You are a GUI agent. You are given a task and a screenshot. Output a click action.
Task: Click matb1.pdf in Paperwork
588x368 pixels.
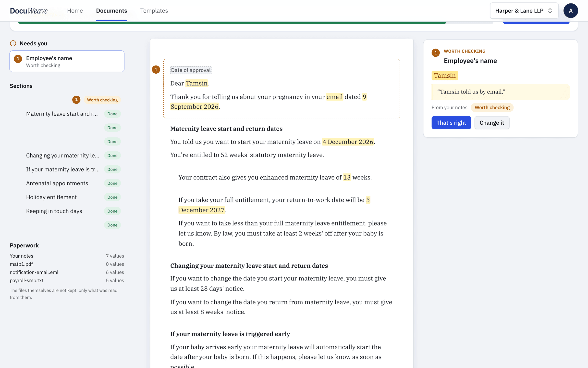(x=67, y=264)
